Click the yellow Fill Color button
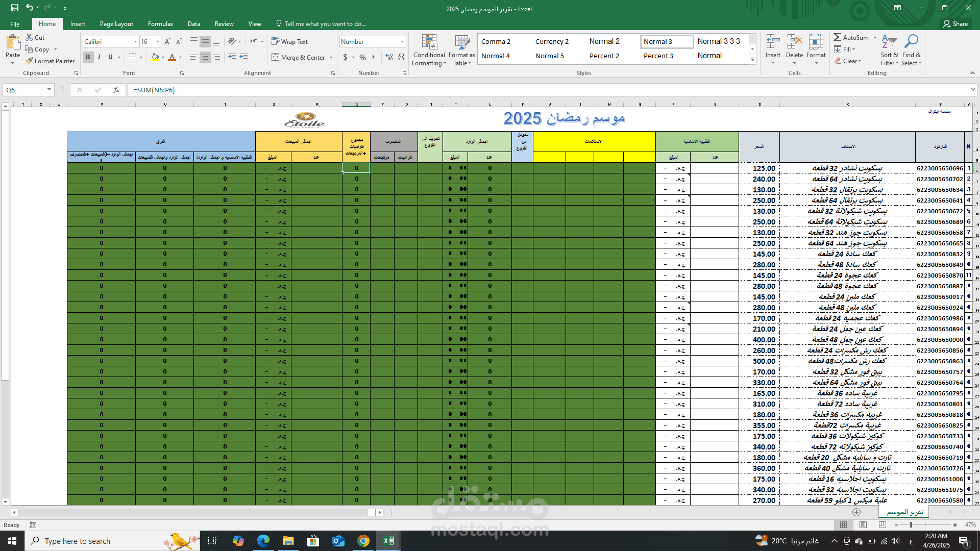 coord(155,58)
